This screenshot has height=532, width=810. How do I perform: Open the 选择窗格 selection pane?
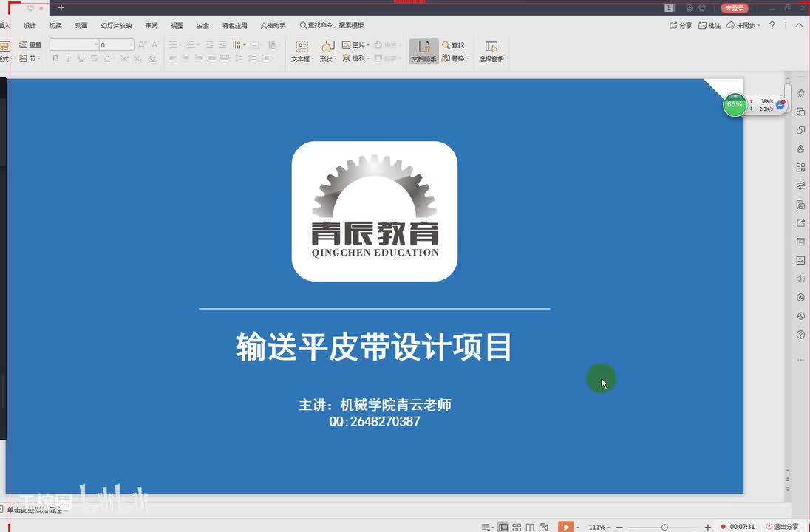(x=491, y=52)
